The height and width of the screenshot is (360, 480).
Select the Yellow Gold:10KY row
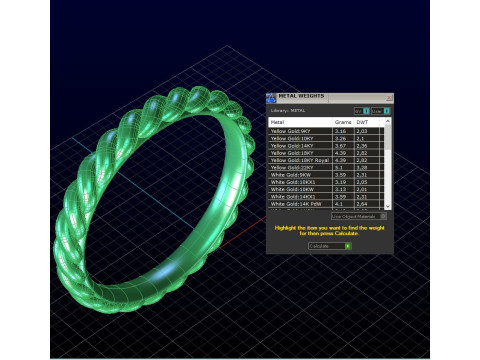(x=326, y=138)
